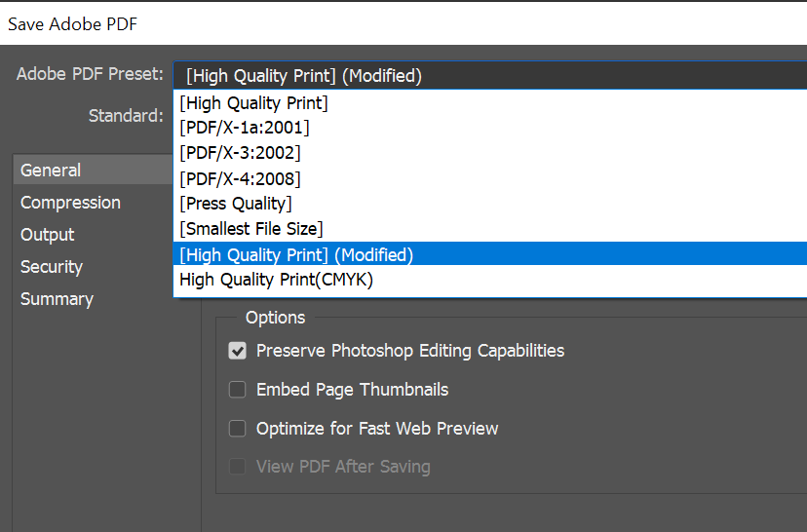Pick the High Quality Print(CMYK) preset
Image resolution: width=807 pixels, height=532 pixels.
click(x=490, y=280)
